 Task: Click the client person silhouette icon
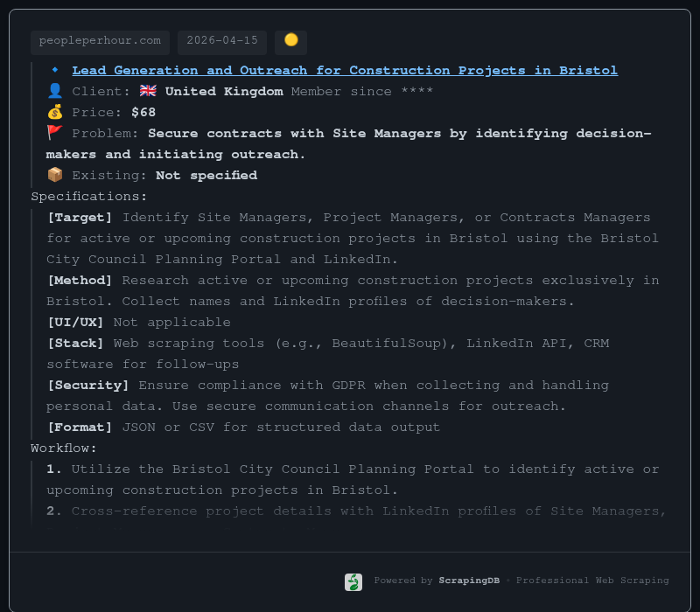tap(55, 91)
